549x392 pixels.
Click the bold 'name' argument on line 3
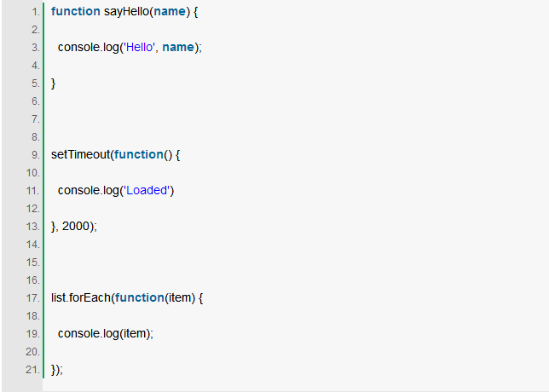(178, 47)
